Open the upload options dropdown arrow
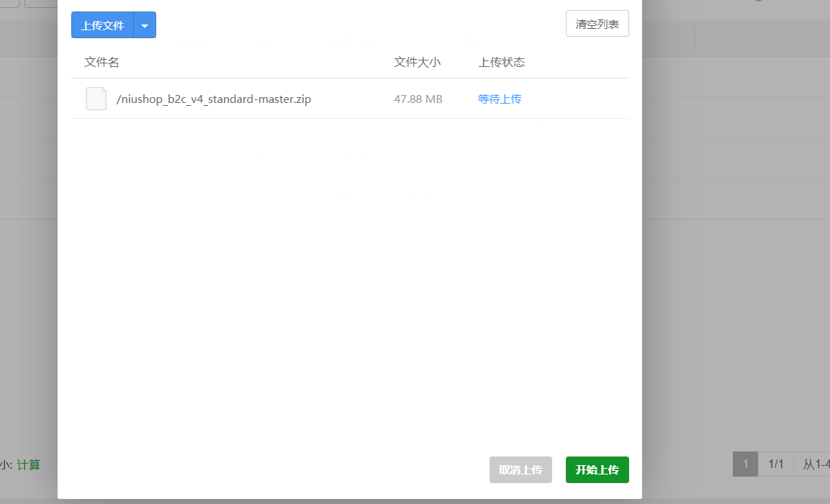Image resolution: width=830 pixels, height=504 pixels. click(x=145, y=24)
